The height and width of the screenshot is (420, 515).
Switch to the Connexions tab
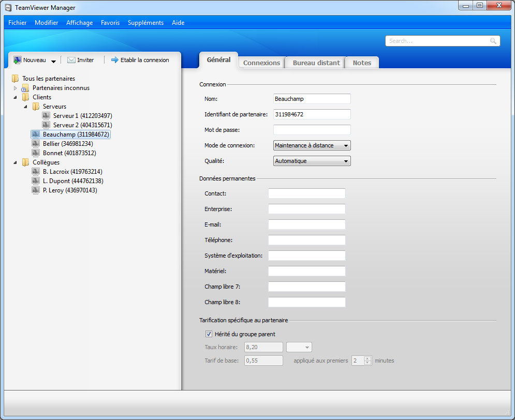(261, 63)
